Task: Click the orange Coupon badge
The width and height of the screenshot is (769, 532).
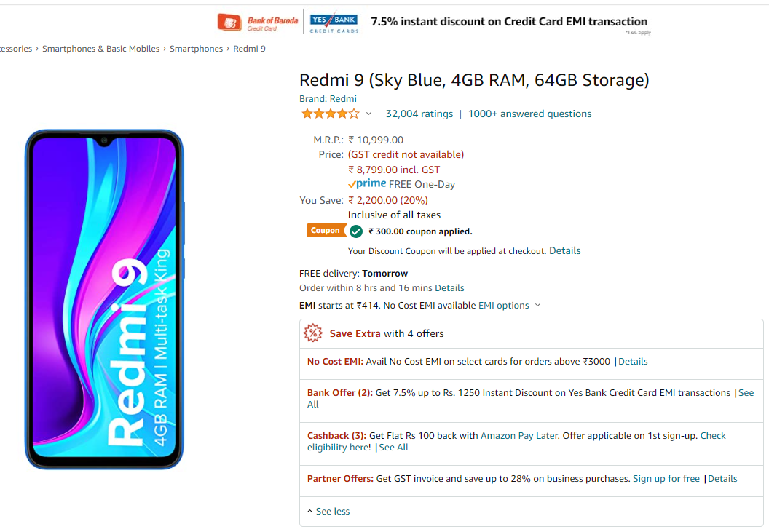Action: [326, 231]
